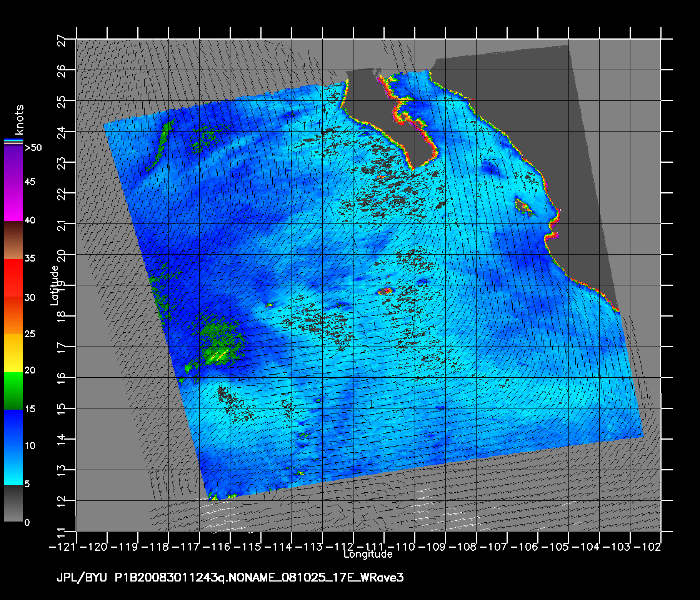
Task: Click longitude label "−120"
Action: 94,547
